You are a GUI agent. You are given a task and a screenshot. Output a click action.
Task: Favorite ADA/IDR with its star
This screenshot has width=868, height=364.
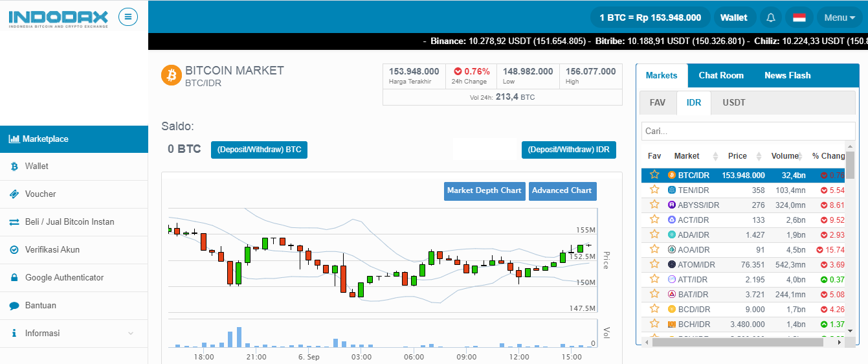pos(654,234)
